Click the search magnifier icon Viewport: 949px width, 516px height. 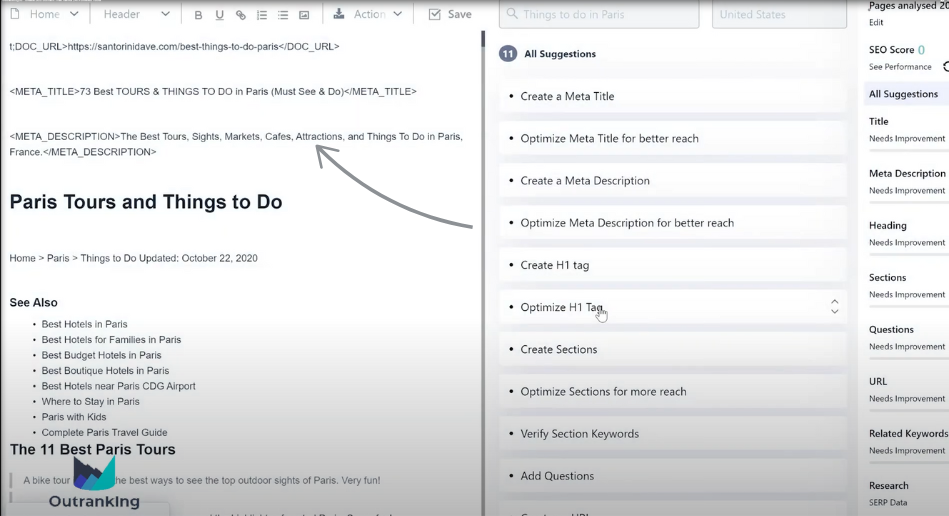[x=512, y=13]
